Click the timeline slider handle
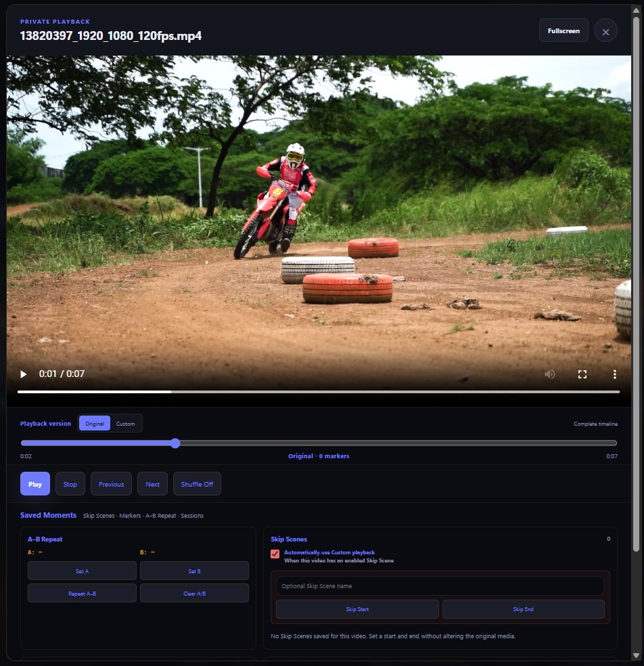This screenshot has height=666, width=644. pyautogui.click(x=175, y=443)
